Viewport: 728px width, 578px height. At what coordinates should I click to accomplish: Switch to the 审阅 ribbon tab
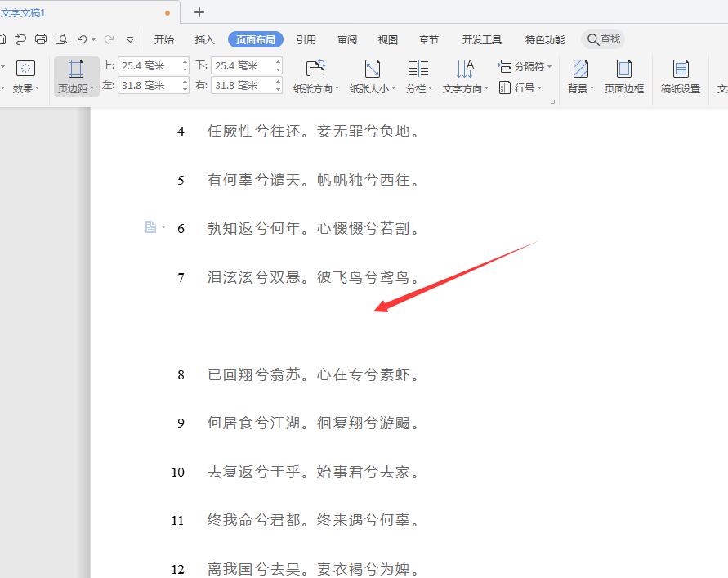346,38
